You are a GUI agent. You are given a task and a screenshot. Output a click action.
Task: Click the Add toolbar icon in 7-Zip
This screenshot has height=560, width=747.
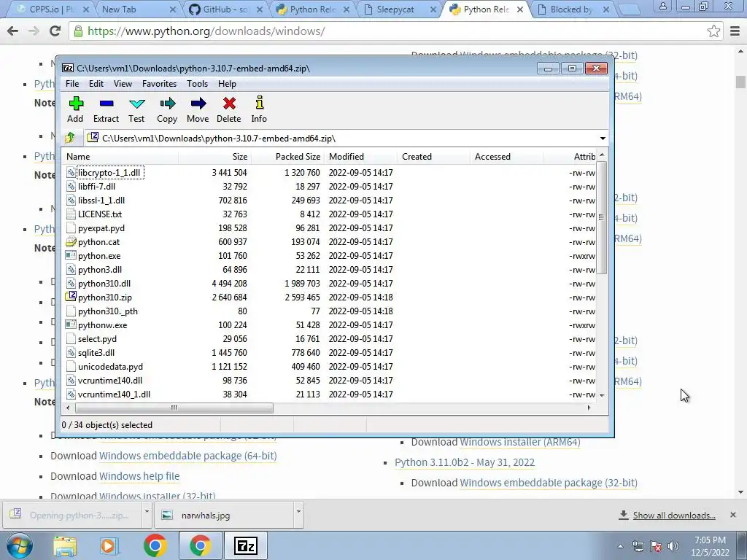75,104
